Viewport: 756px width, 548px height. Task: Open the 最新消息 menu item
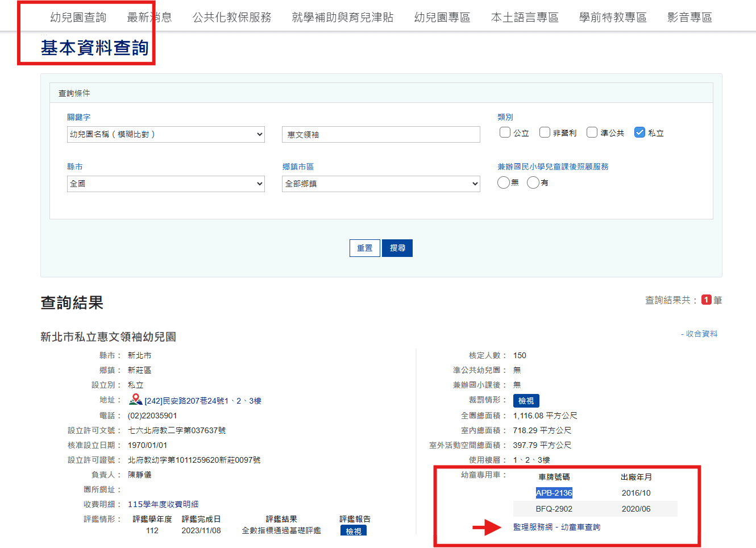tap(149, 17)
